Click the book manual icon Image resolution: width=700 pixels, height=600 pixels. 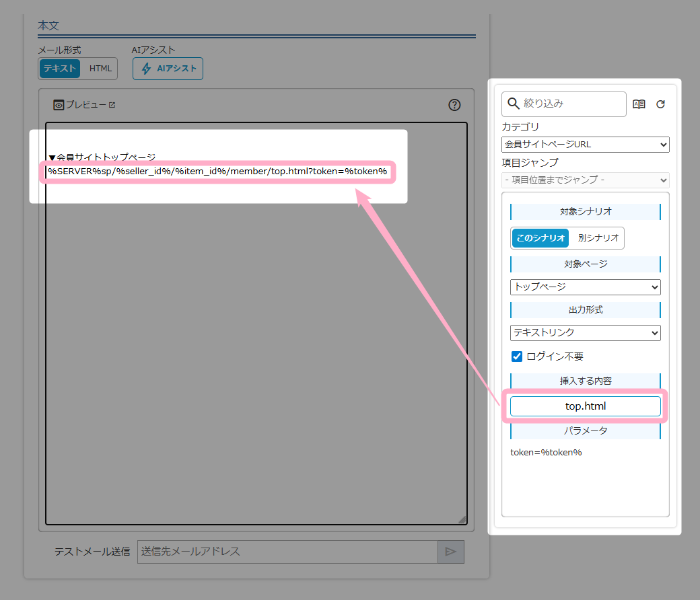639,104
